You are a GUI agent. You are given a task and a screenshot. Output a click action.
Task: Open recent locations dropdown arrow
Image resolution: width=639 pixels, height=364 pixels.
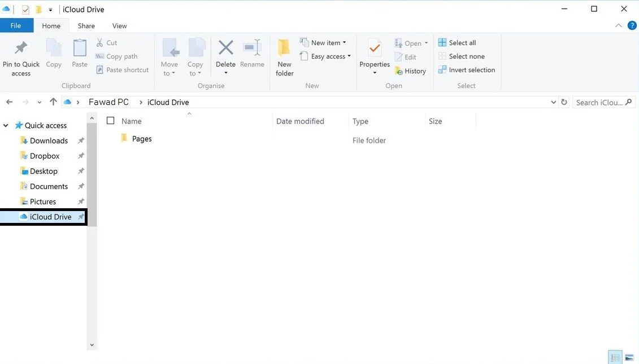[39, 102]
